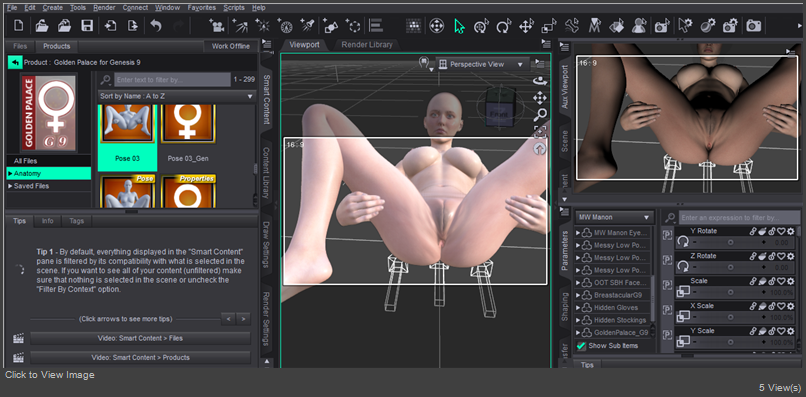Screen dimensions: 806x397
Task: Select the Node Selection arrow tool
Action: tap(459, 26)
